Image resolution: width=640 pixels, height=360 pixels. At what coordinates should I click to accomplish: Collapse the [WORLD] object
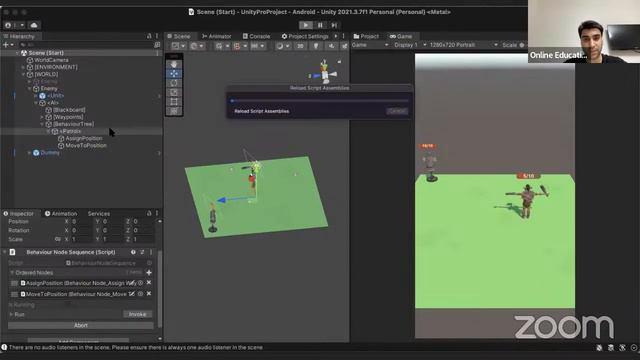(x=24, y=74)
